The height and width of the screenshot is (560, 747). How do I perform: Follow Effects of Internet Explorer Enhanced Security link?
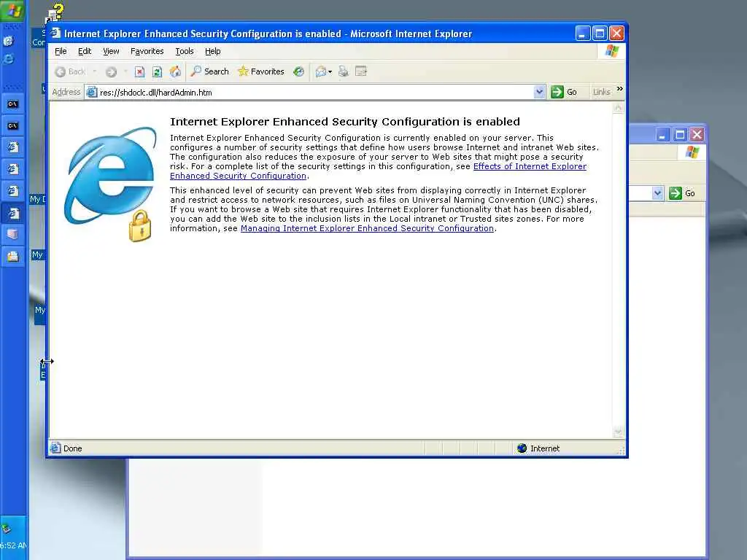click(x=530, y=166)
